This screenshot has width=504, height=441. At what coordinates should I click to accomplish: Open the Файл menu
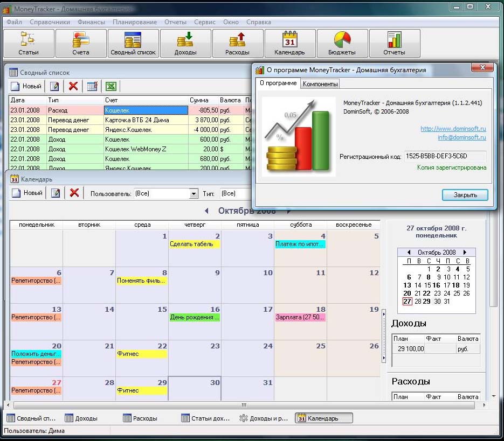pyautogui.click(x=15, y=22)
